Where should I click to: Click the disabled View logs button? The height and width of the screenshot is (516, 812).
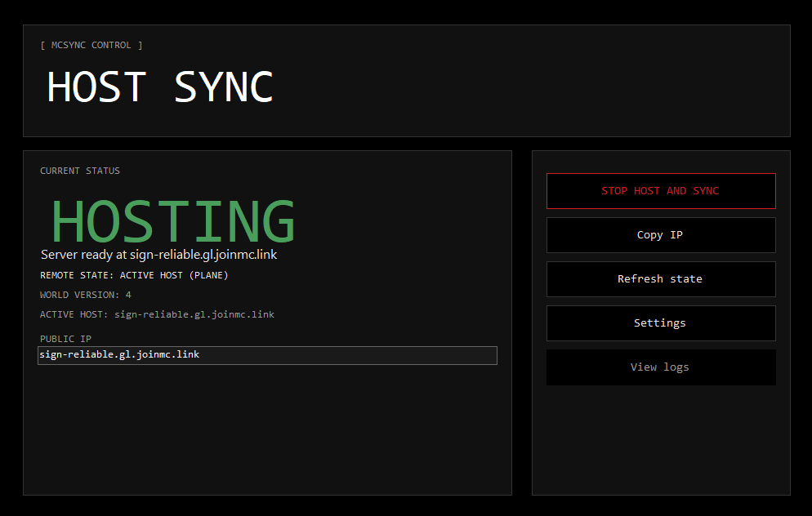(660, 367)
